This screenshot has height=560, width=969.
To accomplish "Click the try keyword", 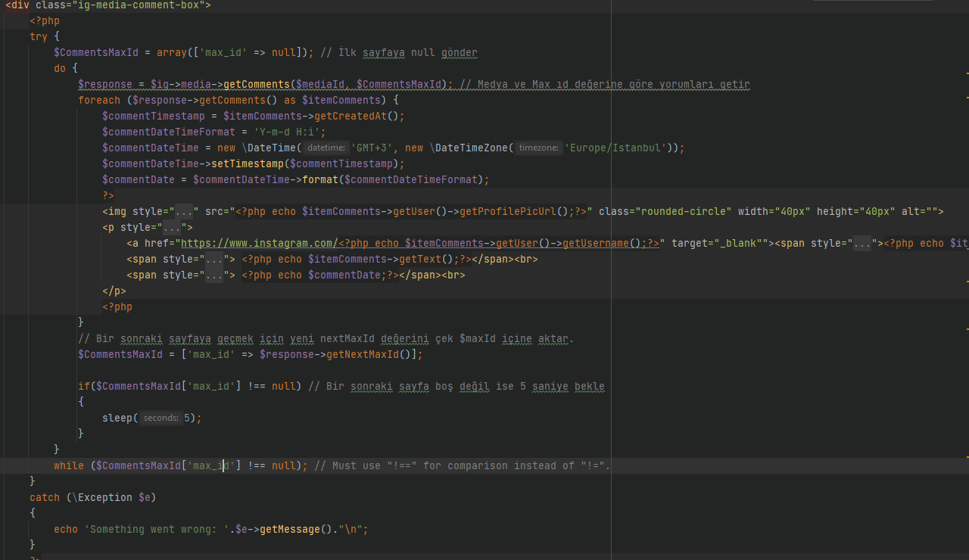I will coord(39,37).
